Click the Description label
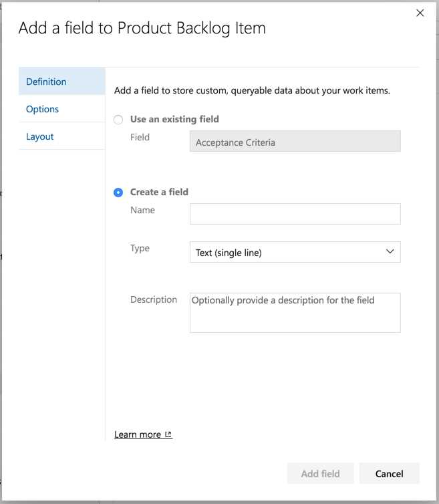Screen dimensions: 439x504 [x=154, y=299]
